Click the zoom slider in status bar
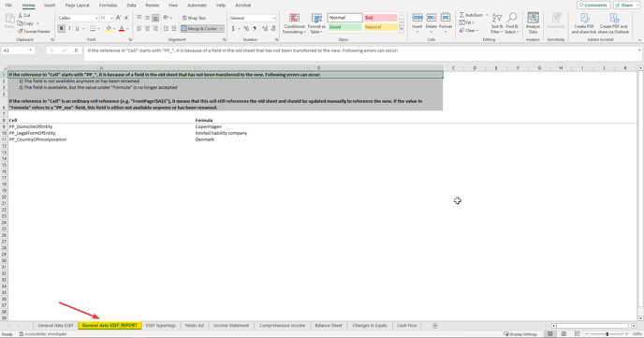The width and height of the screenshot is (644, 338). (607, 334)
